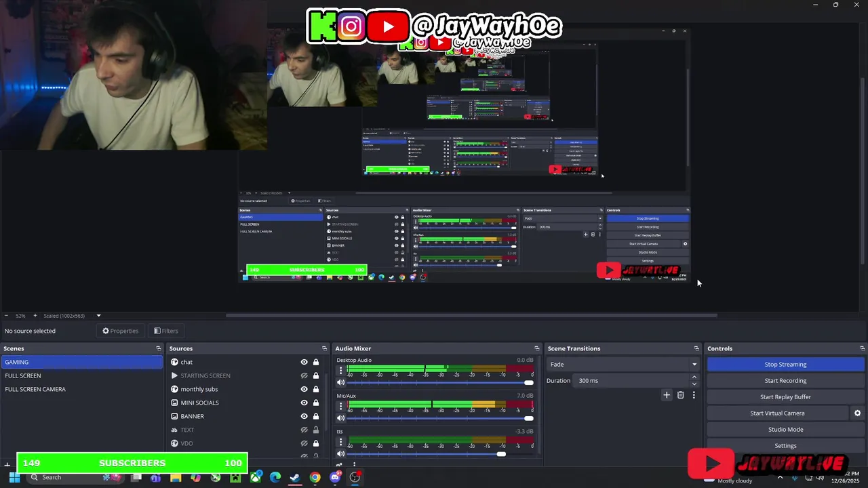
Task: Select the GAMING scene
Action: point(81,362)
